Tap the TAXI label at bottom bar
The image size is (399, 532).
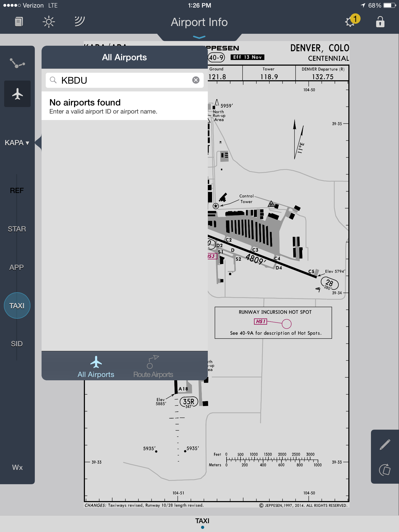202,521
